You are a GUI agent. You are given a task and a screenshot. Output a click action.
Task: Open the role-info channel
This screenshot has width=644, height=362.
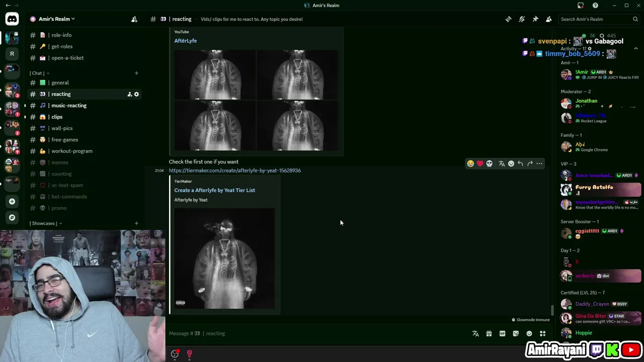84,35
